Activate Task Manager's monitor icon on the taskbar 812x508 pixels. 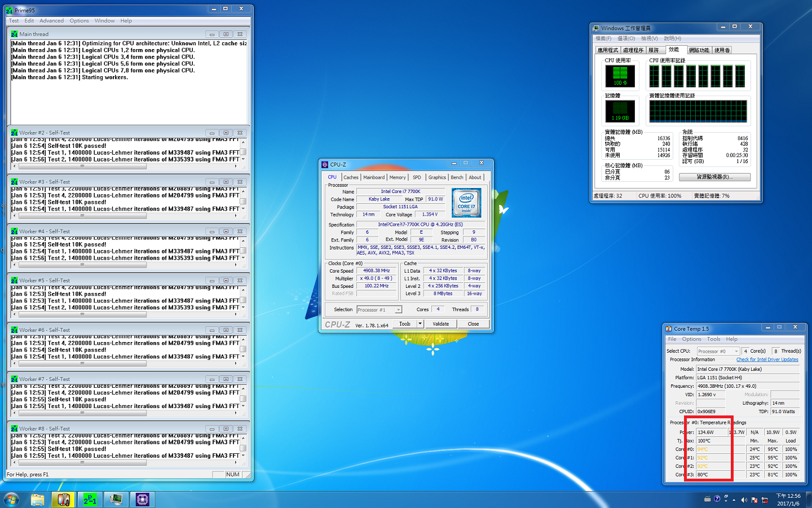pyautogui.click(x=116, y=500)
